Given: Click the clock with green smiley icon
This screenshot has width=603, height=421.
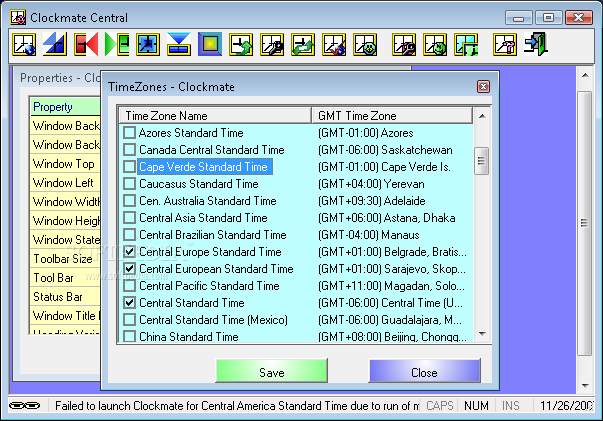Looking at the screenshot, I should point(435,45).
